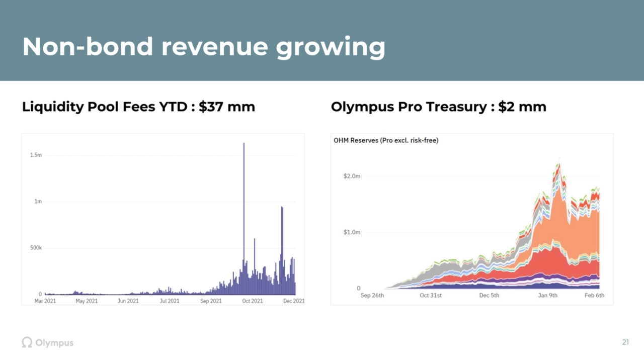
Task: Select the 'Liquidity Pool Fees YTD : $37 mm' heading
Action: coord(138,107)
